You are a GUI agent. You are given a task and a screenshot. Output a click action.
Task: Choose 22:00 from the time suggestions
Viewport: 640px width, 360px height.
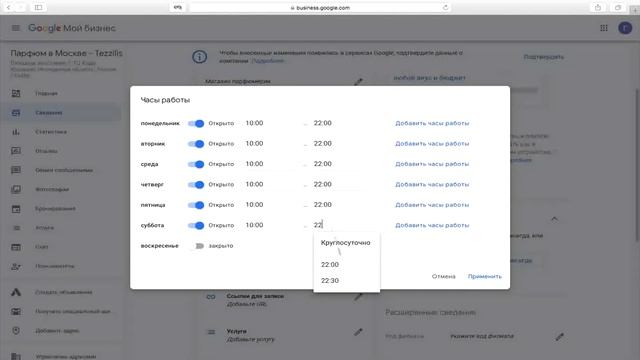pos(347,264)
